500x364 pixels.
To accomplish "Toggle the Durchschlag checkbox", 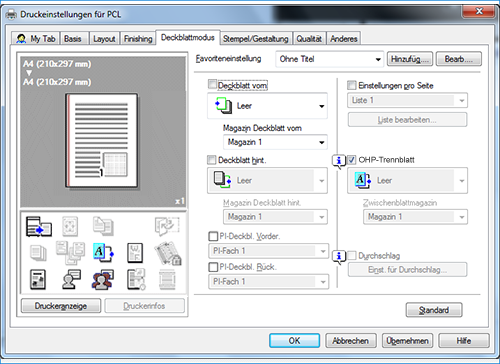I will (352, 256).
